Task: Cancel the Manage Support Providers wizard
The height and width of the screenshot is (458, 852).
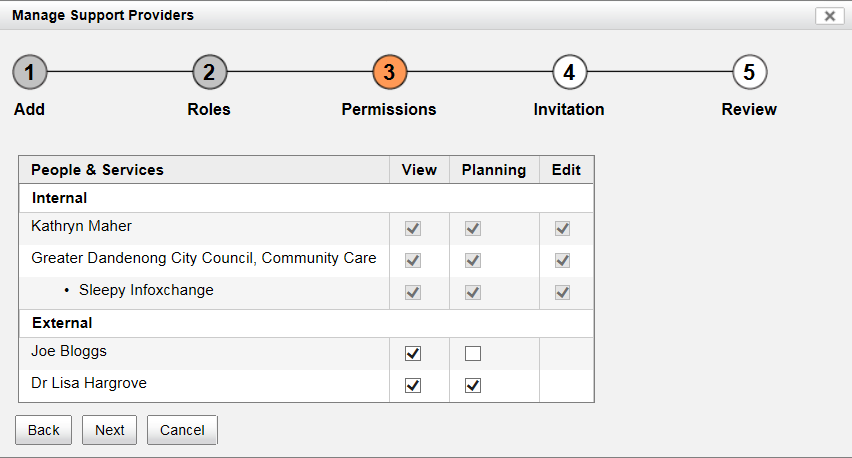Action: click(x=182, y=430)
